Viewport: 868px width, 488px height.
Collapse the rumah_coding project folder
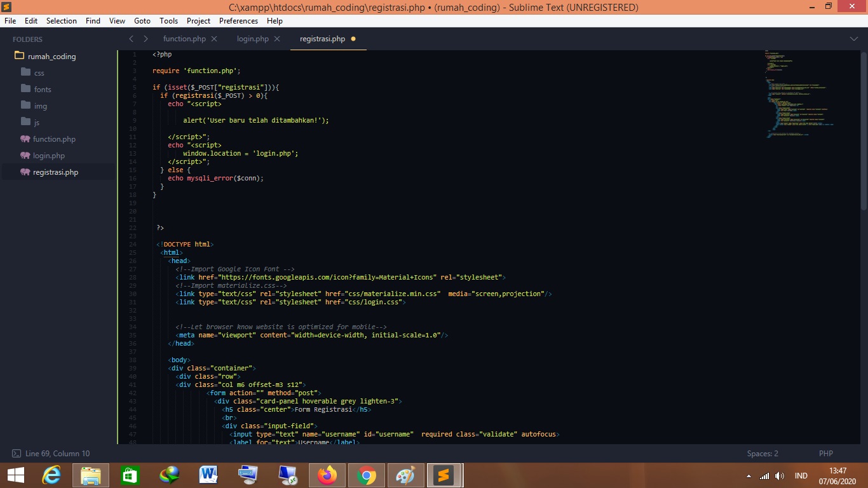[51, 57]
